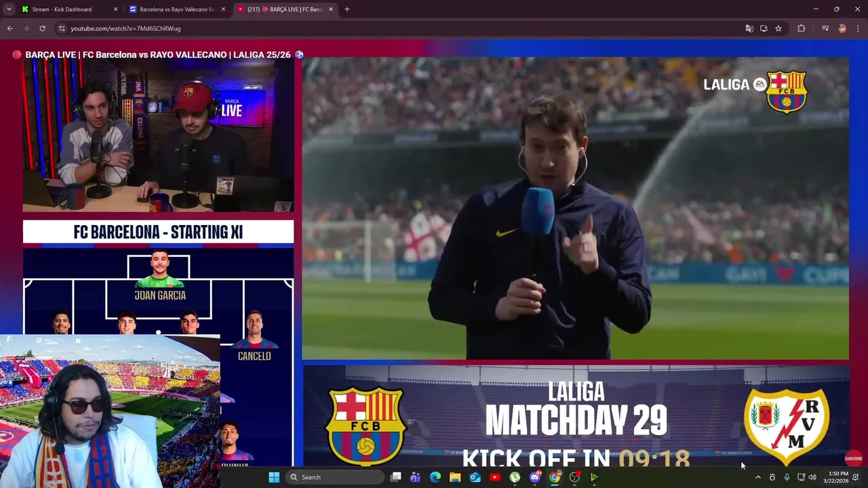The image size is (868, 488).
Task: Open the Chrome extensions menu
Action: pos(801,28)
